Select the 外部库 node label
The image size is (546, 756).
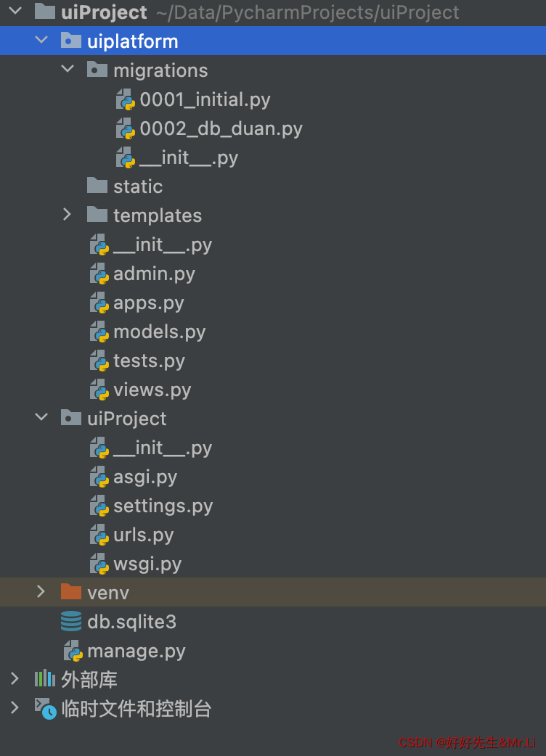click(89, 680)
